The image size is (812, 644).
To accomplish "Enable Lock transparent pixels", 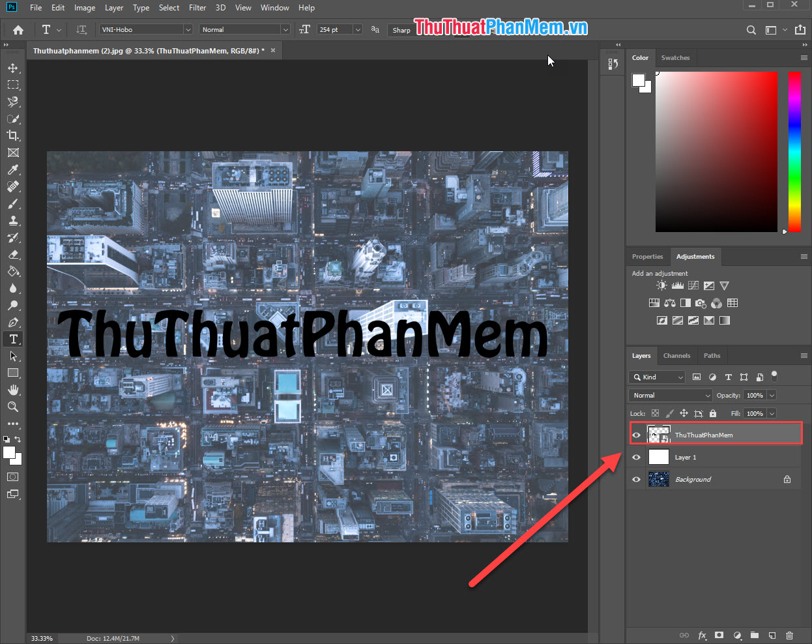I will point(655,413).
